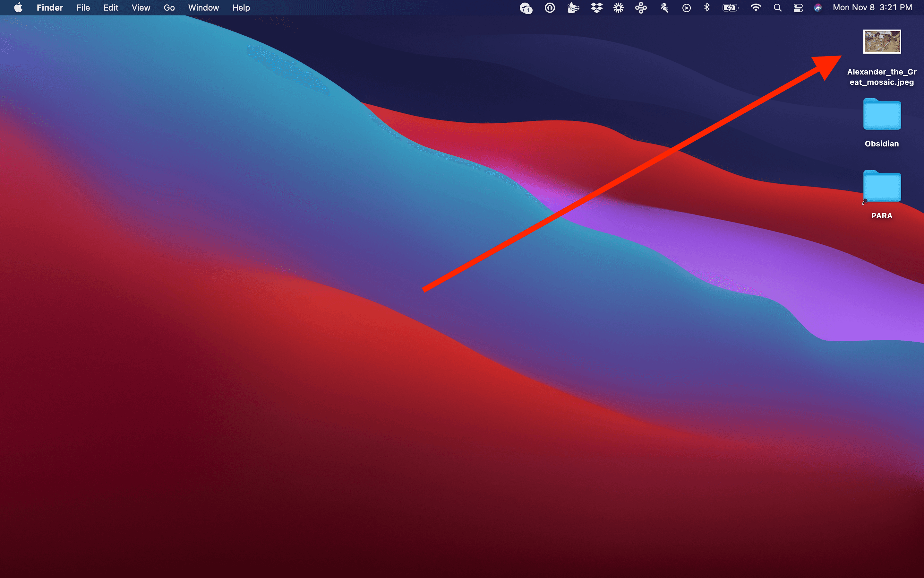Select the PARA folder alias icon
Screen dimensions: 924x578
882,186
